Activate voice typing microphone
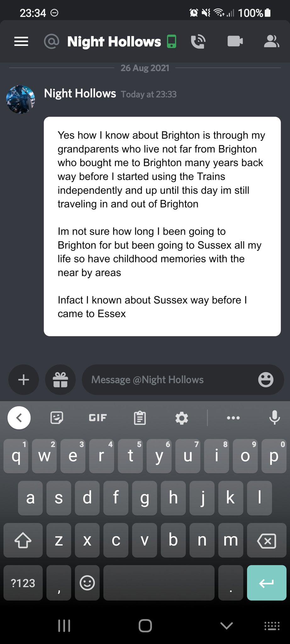This screenshot has width=290, height=644. tap(274, 418)
